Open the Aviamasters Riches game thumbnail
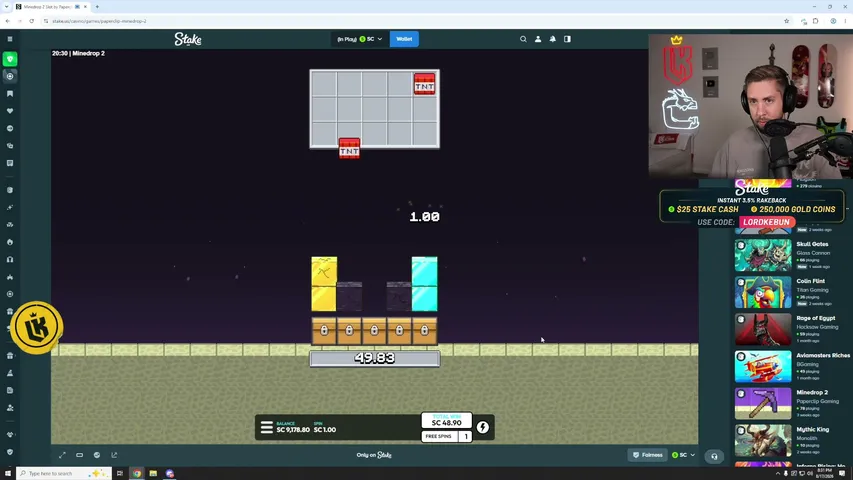This screenshot has width=853, height=480. 763,366
